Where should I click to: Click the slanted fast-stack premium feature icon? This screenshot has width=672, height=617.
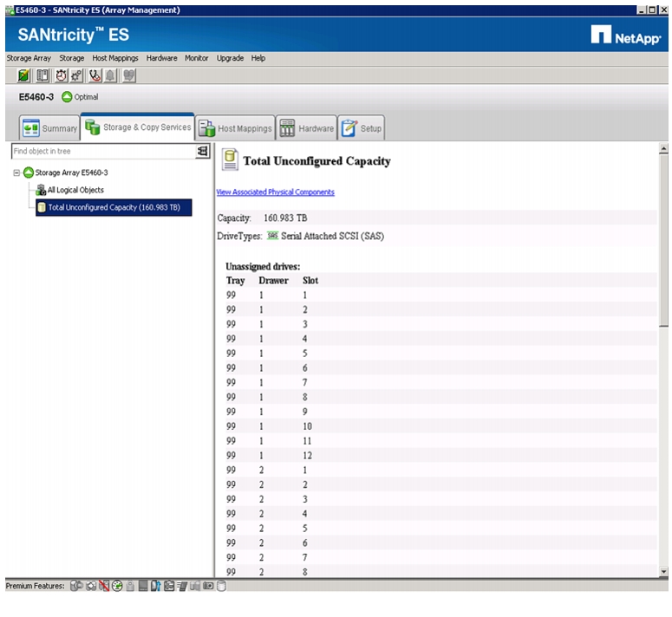[x=182, y=586]
